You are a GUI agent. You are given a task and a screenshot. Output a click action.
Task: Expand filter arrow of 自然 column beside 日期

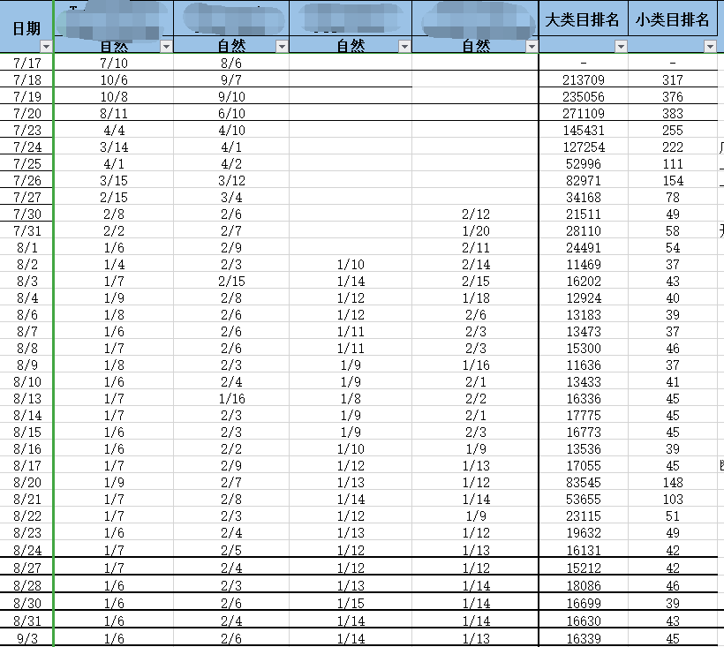[x=165, y=47]
